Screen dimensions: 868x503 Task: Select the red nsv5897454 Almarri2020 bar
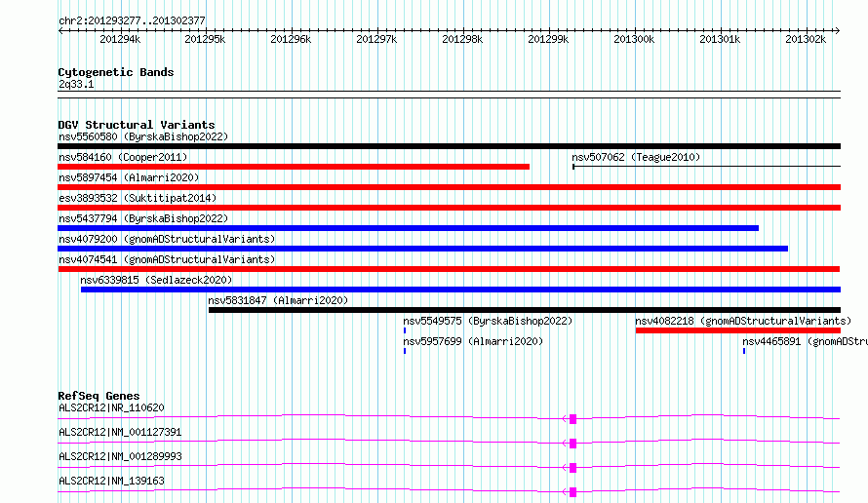(449, 187)
